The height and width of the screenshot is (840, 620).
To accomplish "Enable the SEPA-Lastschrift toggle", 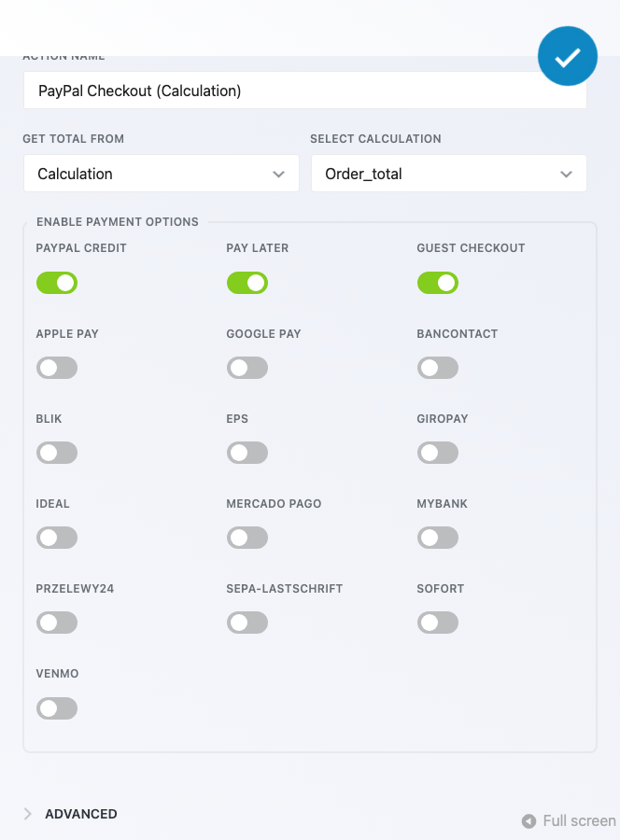I will point(247,623).
